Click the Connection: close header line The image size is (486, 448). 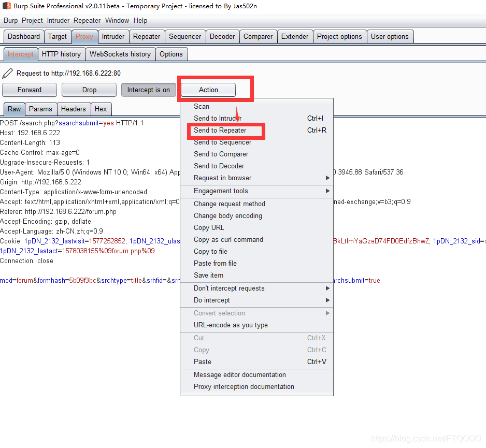[26, 261]
